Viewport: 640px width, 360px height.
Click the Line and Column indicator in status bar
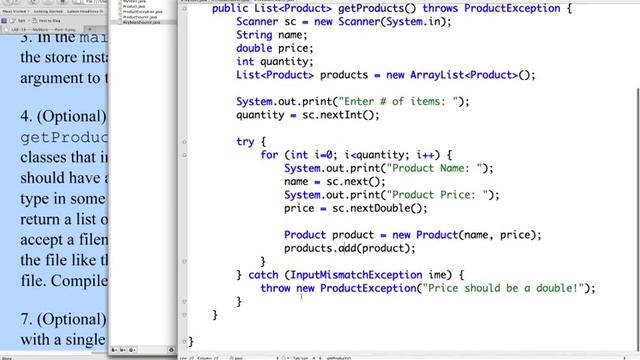tap(200, 358)
